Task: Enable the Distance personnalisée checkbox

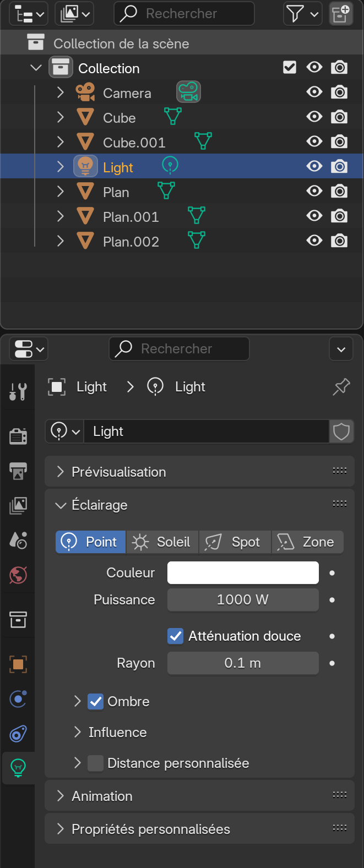Action: (x=96, y=763)
